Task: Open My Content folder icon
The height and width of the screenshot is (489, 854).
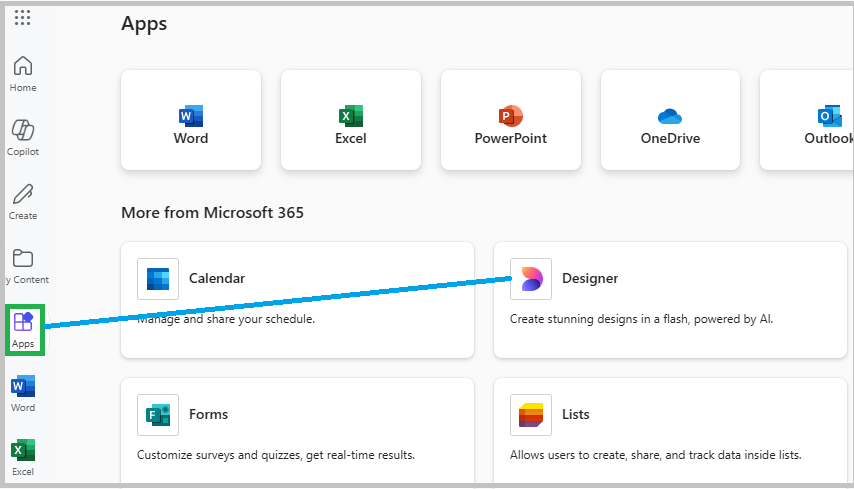Action: coord(23,258)
